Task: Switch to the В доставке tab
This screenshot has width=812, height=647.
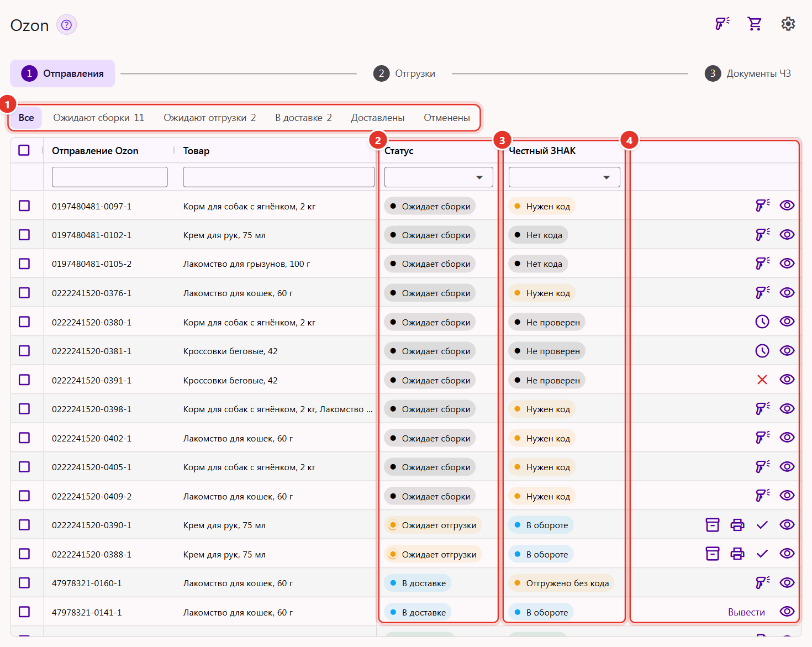Action: [x=304, y=118]
